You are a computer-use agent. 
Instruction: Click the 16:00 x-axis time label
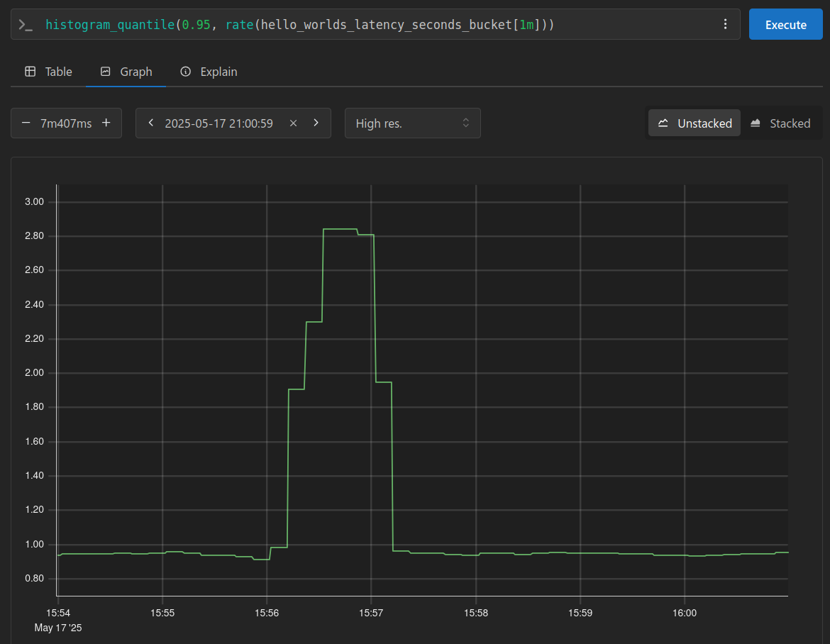685,613
